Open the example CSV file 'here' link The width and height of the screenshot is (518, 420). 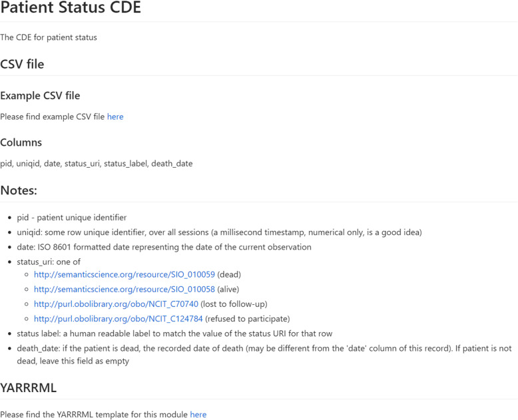[115, 116]
